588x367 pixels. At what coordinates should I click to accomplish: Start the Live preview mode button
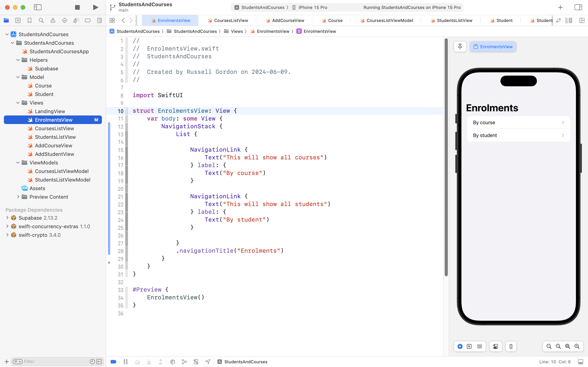click(460, 346)
